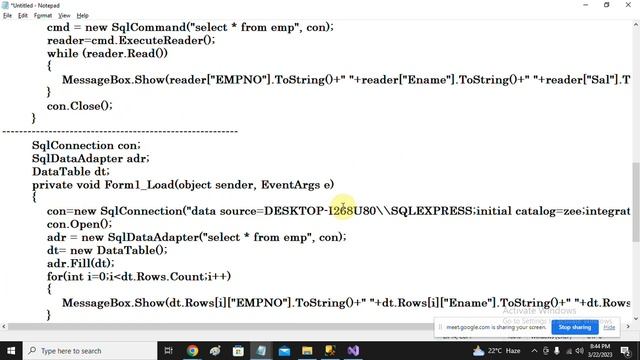The image size is (640, 360).
Task: Click on the text 'SqlDataAdapter adr;'
Action: tap(91, 158)
